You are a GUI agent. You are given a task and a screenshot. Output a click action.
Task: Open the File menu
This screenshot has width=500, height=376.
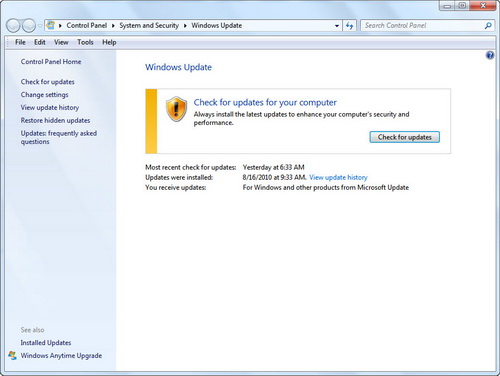[20, 42]
